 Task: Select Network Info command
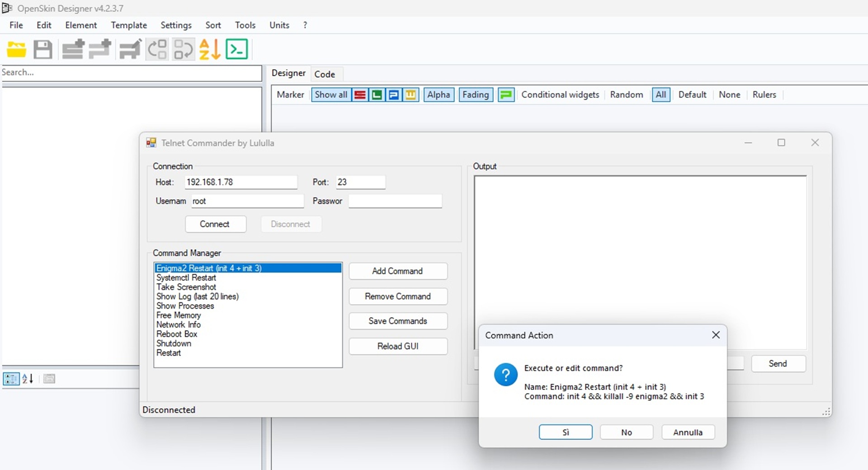248,325
